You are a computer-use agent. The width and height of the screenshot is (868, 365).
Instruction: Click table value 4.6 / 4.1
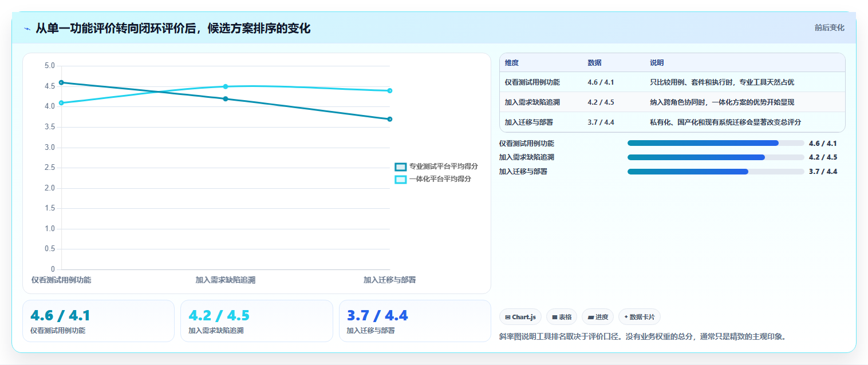601,82
